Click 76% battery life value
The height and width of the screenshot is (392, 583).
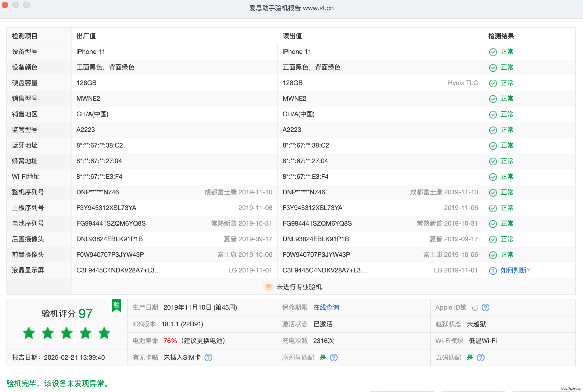[x=170, y=341]
